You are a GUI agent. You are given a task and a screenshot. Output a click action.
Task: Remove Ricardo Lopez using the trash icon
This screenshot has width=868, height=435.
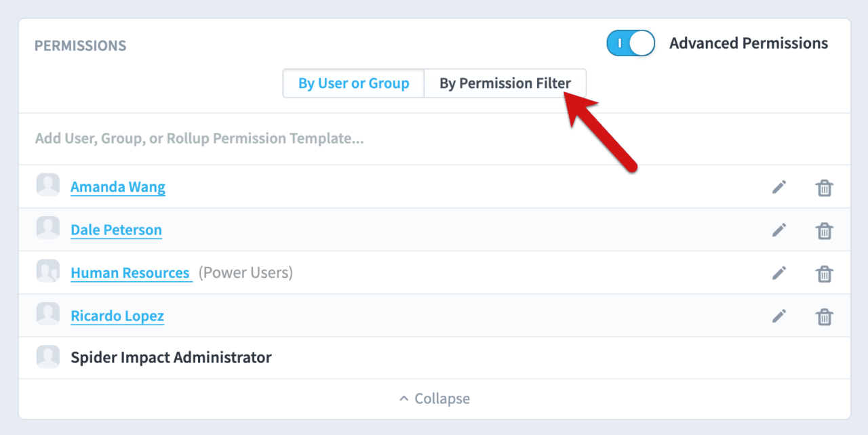click(825, 316)
